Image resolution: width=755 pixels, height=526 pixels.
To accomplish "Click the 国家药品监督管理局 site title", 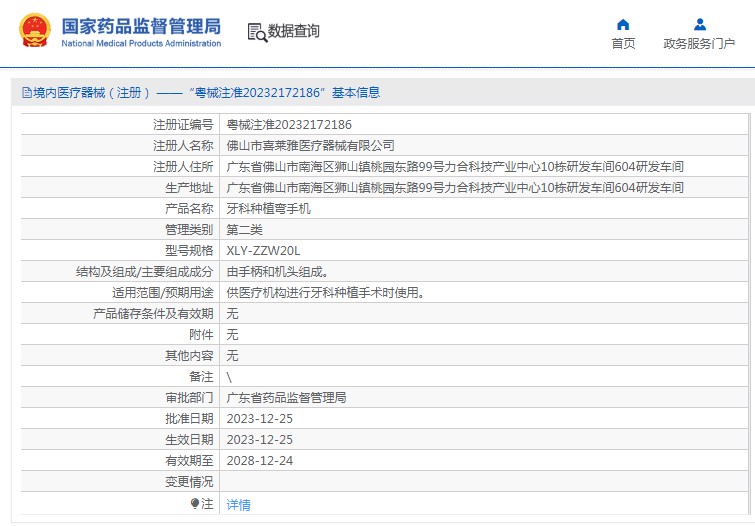I will pos(141,26).
